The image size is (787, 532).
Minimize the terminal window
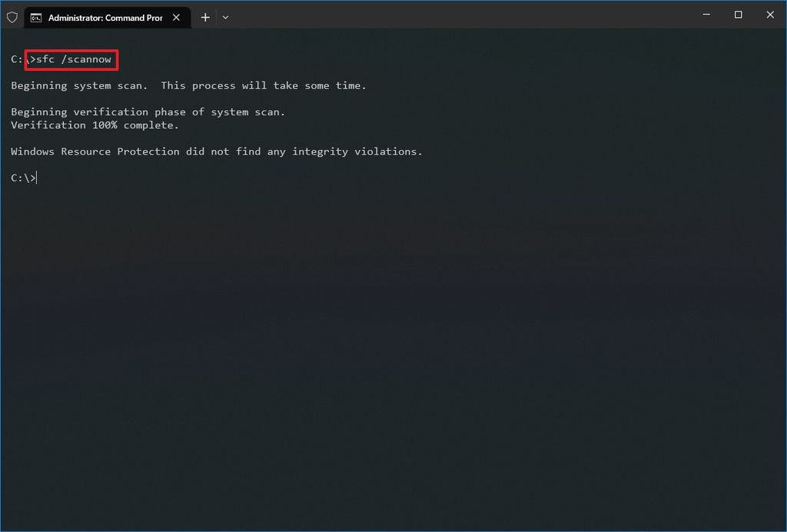706,15
